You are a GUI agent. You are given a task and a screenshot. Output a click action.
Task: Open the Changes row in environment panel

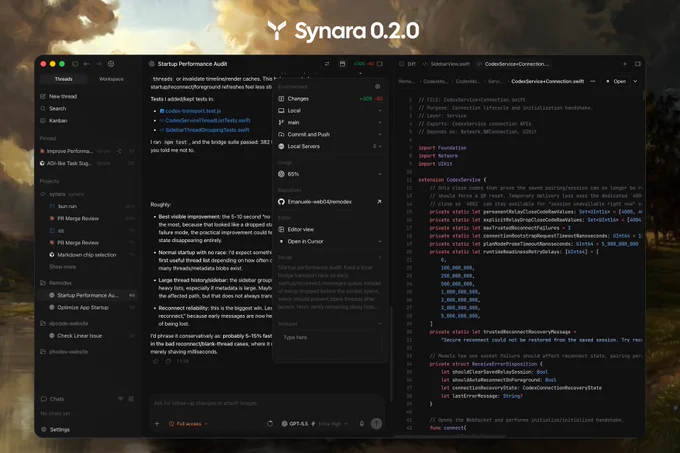[x=330, y=98]
